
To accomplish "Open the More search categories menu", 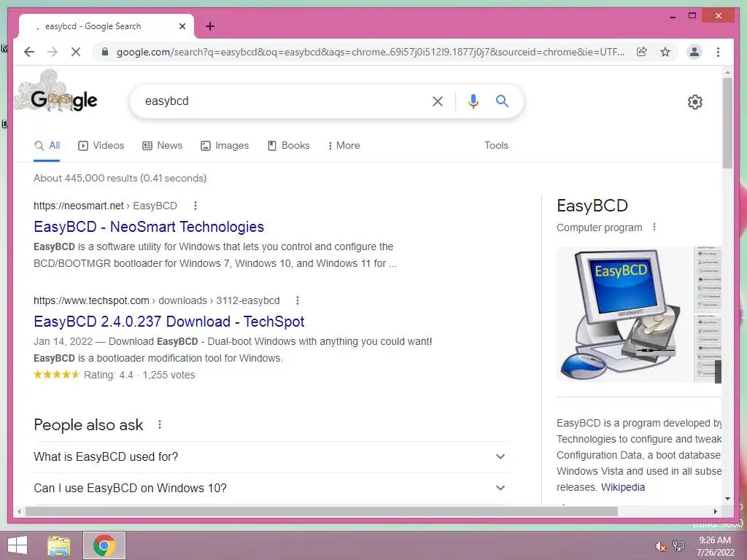I will pos(344,146).
